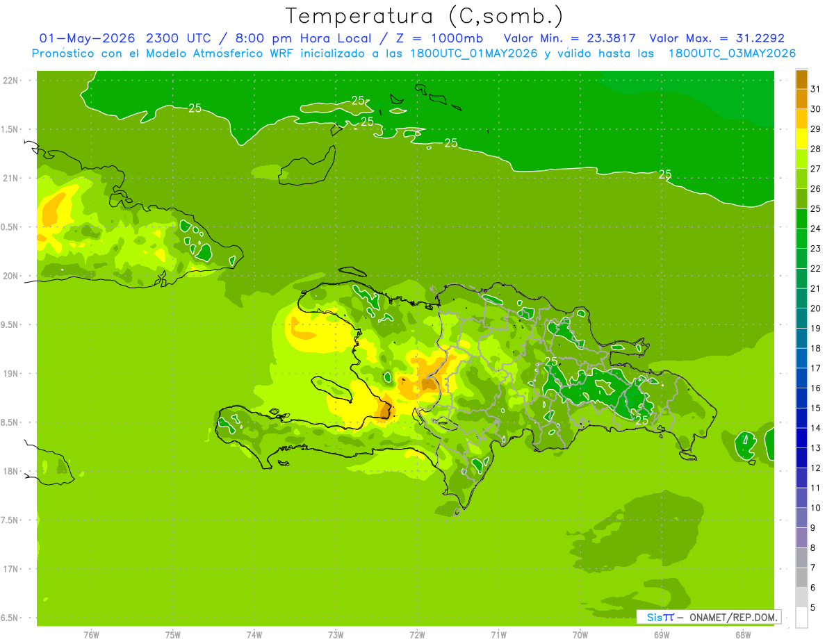The image size is (834, 644).
Task: Click the 72W longitude axis label
Action: pyautogui.click(x=417, y=634)
